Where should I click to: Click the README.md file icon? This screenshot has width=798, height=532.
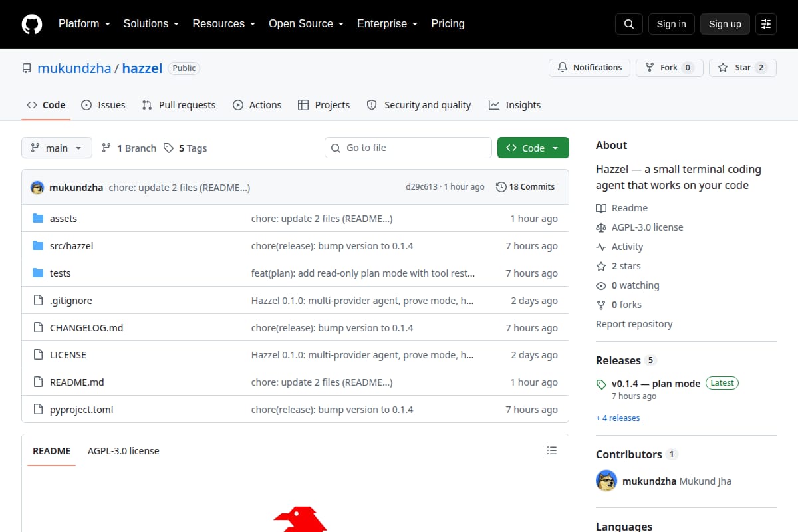coord(38,382)
